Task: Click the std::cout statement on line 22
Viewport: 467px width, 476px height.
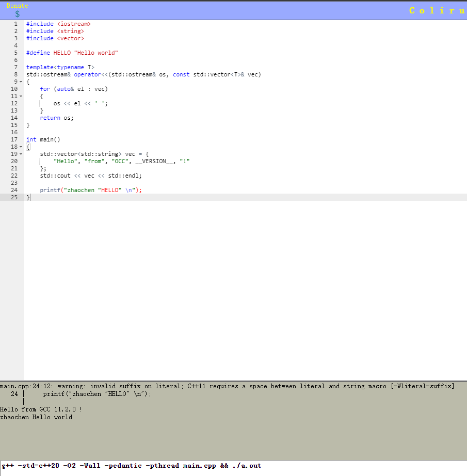Action: [x=90, y=176]
